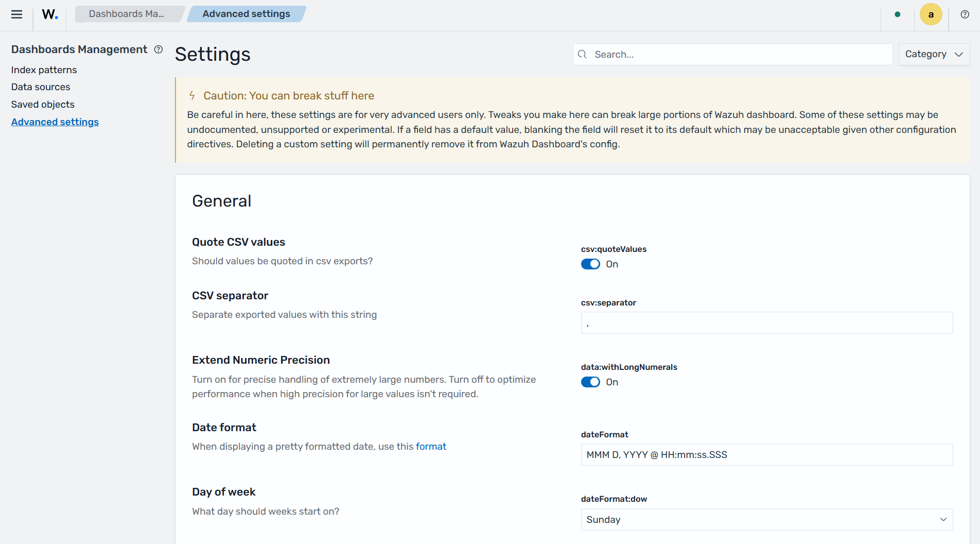980x544 pixels.
Task: Open the Category filter dropdown
Action: point(934,54)
